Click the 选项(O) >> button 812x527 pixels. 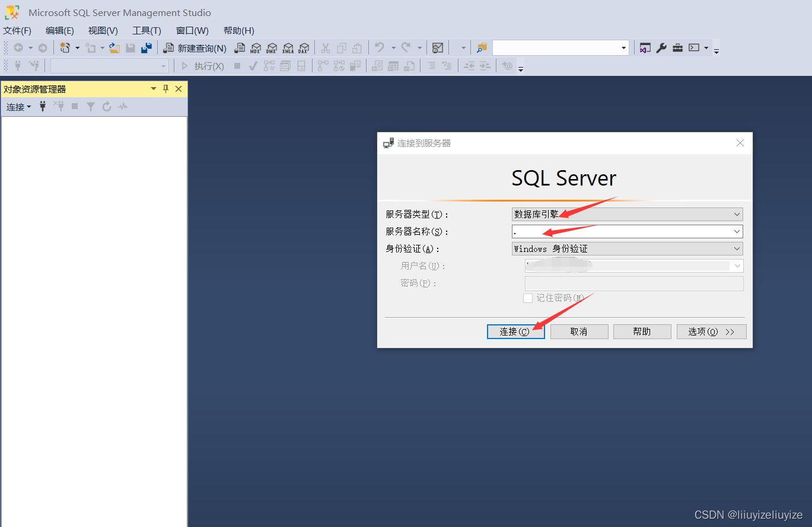pos(711,331)
